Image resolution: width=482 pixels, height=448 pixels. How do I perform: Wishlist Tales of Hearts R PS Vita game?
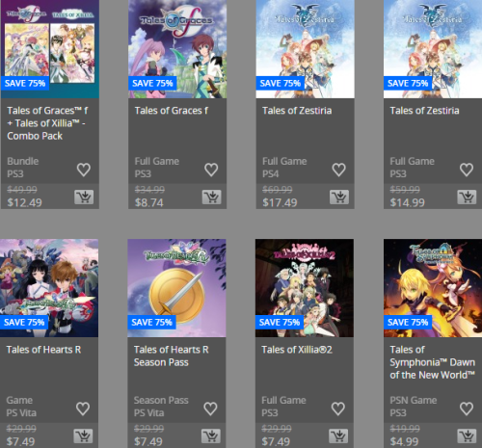[x=83, y=408]
